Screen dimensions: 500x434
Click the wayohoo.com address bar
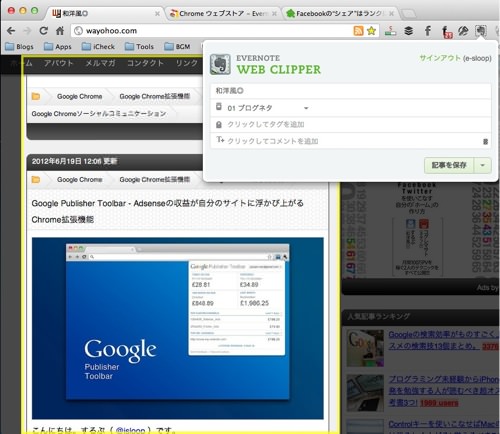[x=213, y=31]
